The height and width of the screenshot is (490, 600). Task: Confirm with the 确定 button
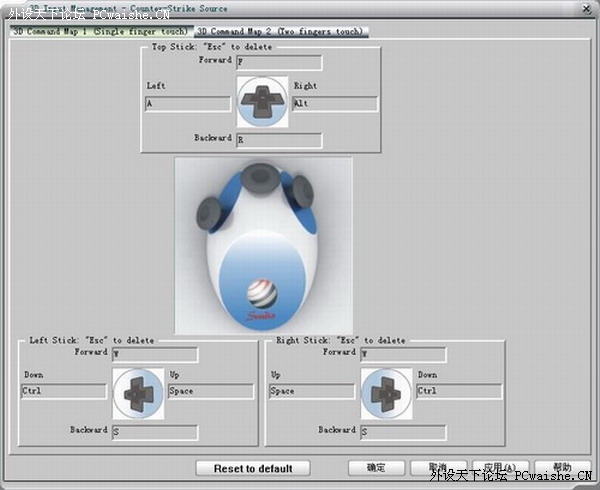point(376,468)
